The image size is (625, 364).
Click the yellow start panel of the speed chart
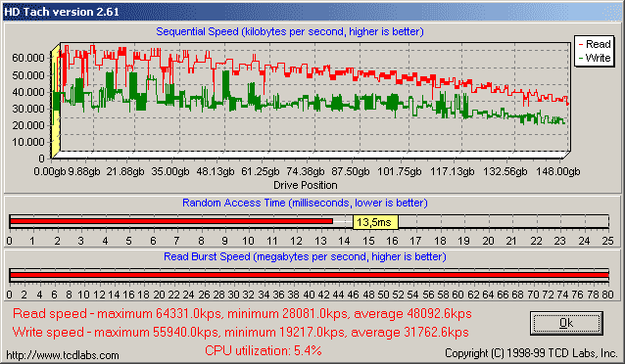56,102
